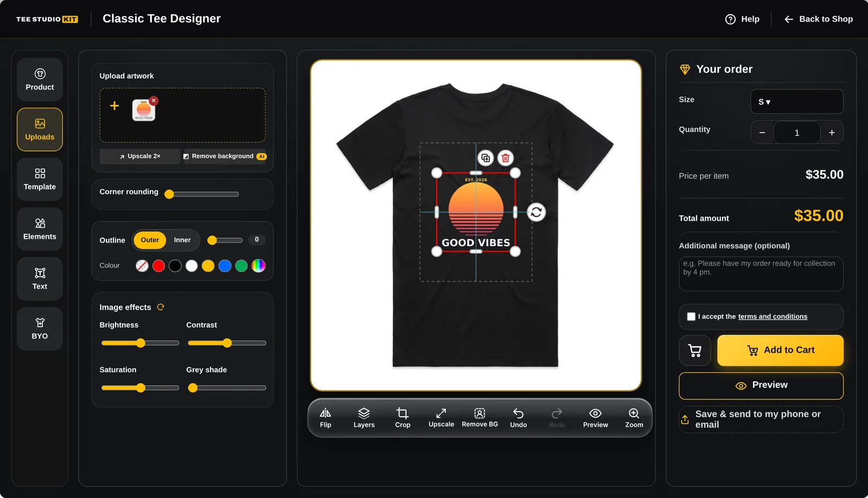Select the Inner outline option

click(182, 240)
